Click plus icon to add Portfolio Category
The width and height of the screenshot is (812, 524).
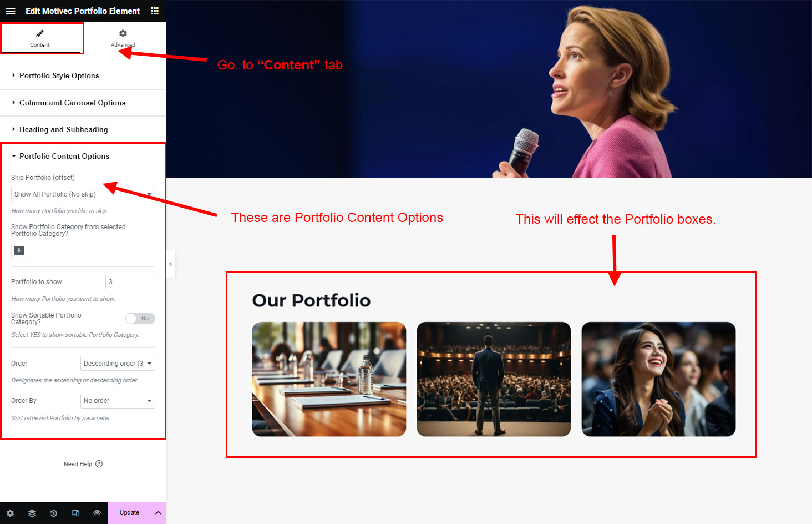[19, 250]
